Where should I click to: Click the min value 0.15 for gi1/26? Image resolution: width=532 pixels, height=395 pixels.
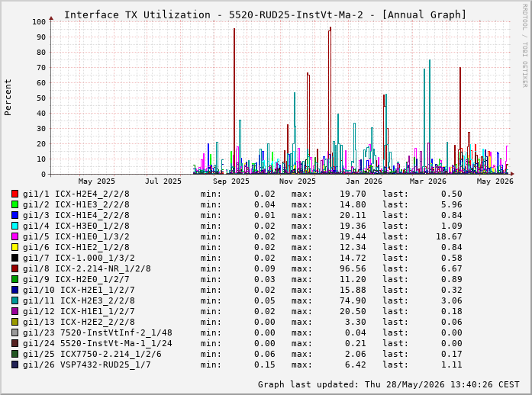pyautogui.click(x=265, y=364)
